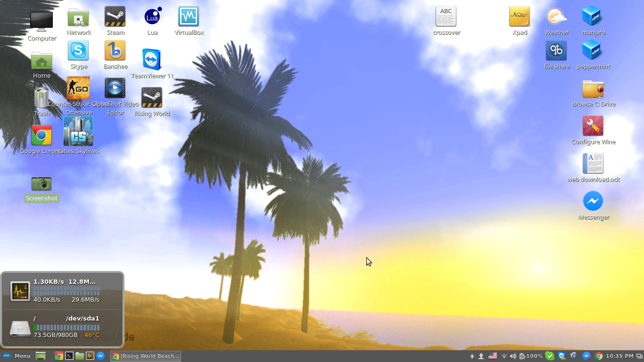
Task: Open the TeamViewer 11 desktop icon
Action: (x=152, y=60)
